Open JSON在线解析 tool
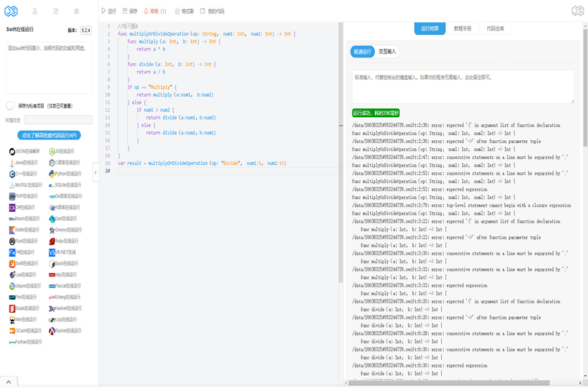 [x=25, y=152]
